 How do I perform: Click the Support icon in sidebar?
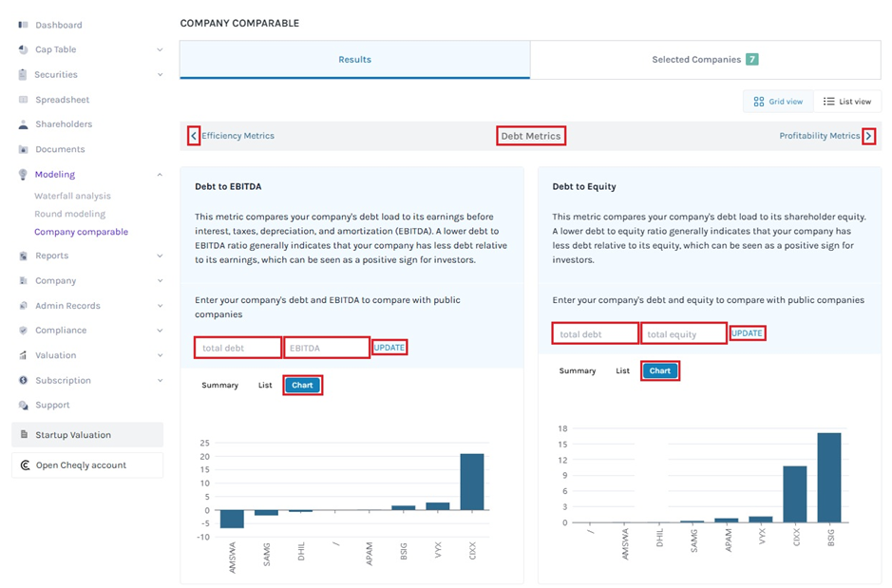23,405
